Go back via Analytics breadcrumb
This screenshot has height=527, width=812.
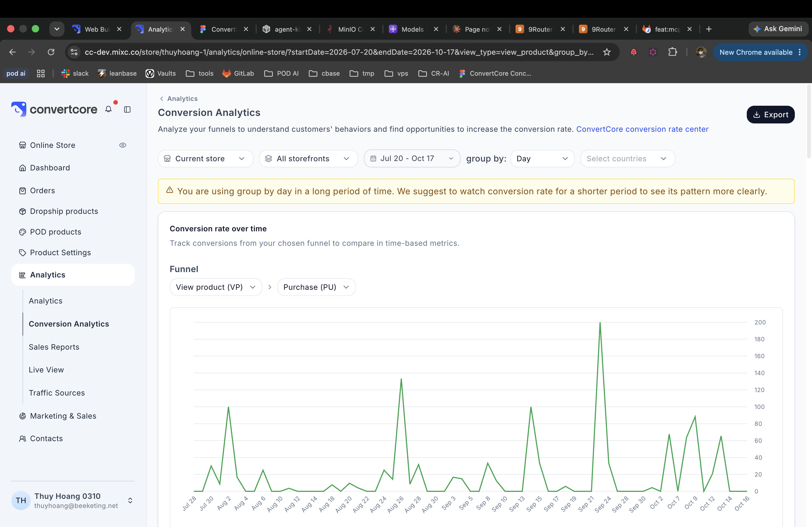179,98
